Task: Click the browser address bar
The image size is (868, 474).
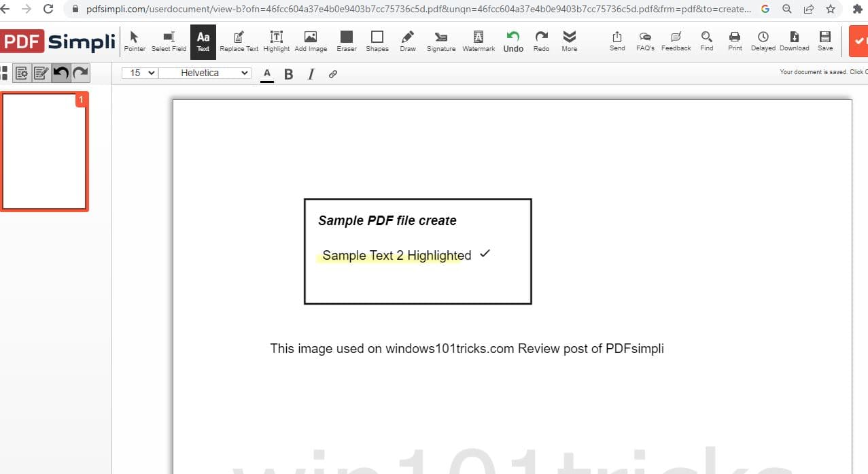Action: [418, 10]
